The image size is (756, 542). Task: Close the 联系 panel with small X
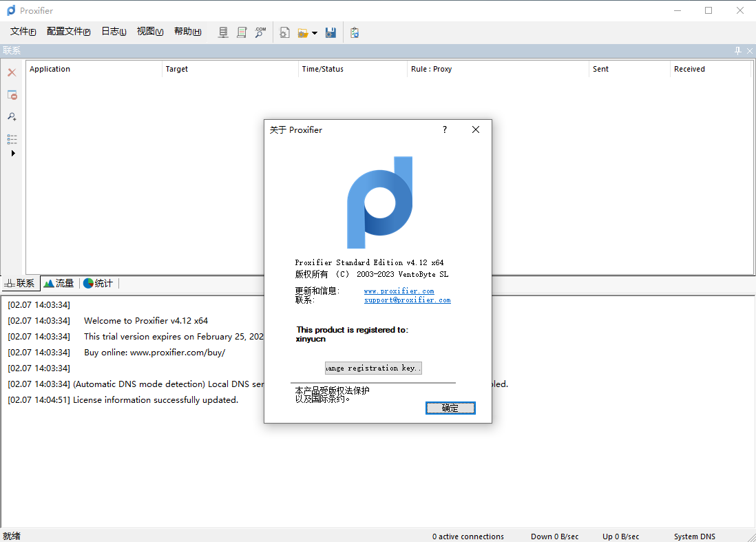click(750, 51)
